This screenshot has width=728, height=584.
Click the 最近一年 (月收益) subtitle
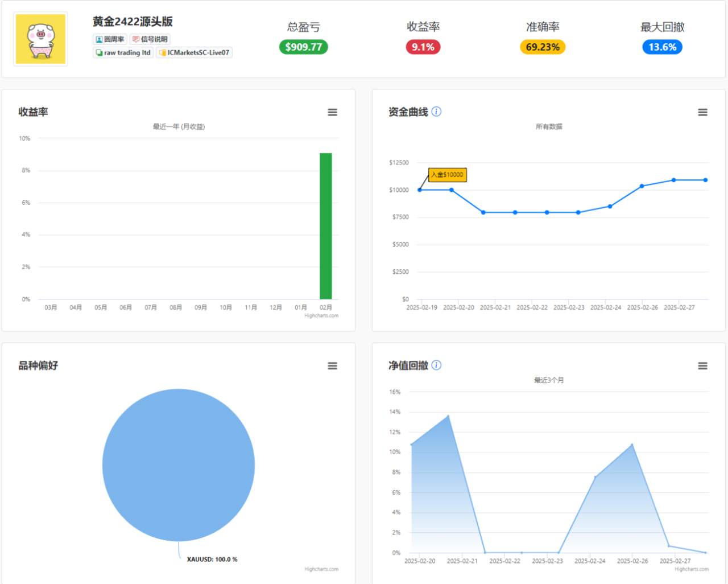(179, 126)
